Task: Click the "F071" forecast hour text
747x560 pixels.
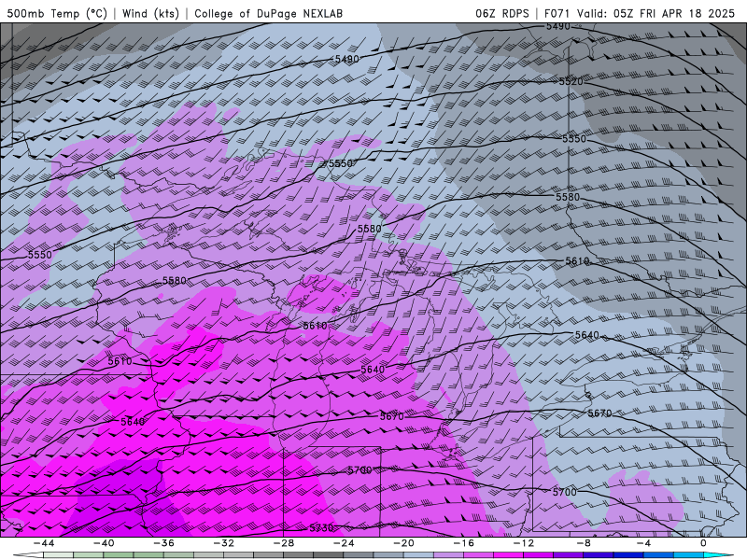Action: tap(557, 13)
